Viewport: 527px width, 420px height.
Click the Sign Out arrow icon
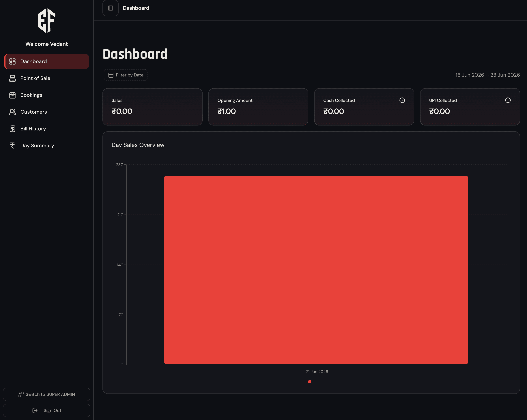35,410
